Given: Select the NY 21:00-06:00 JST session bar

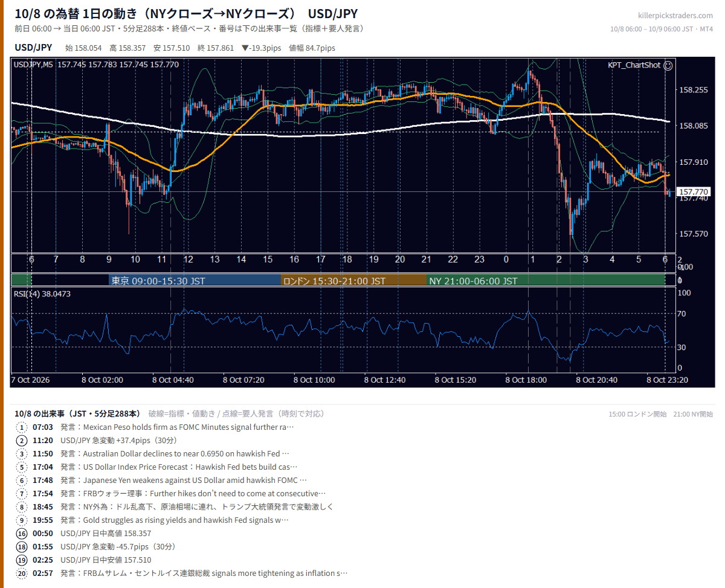Looking at the screenshot, I should [x=546, y=281].
